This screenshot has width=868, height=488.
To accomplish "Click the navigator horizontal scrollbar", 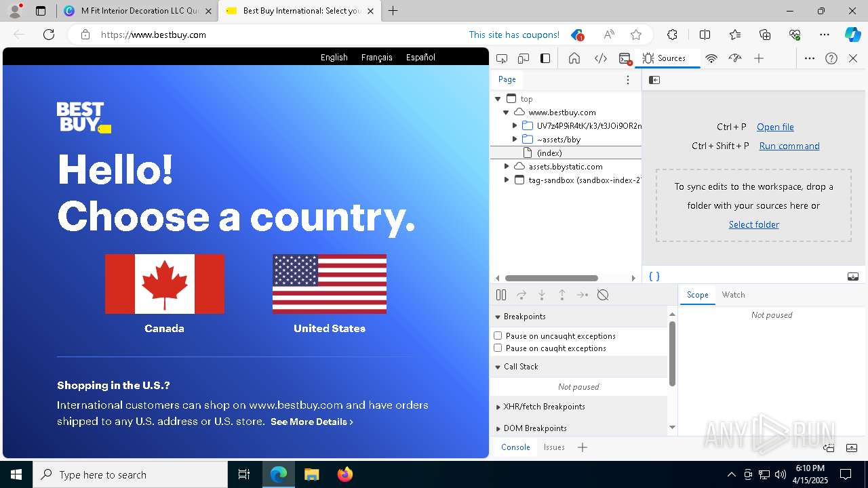I will 551,278.
